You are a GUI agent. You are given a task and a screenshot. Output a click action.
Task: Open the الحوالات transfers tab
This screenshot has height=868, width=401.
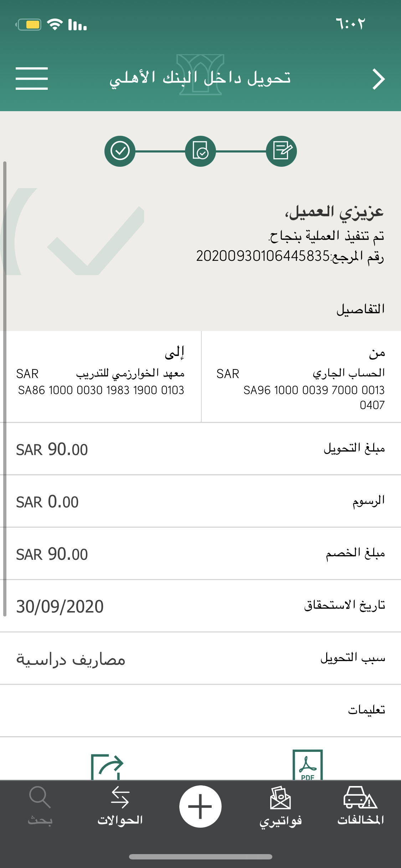[120, 806]
